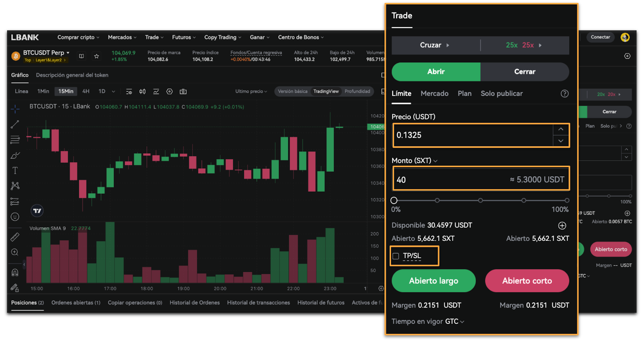
Task: Select the ruler measure tool
Action: coord(15,237)
